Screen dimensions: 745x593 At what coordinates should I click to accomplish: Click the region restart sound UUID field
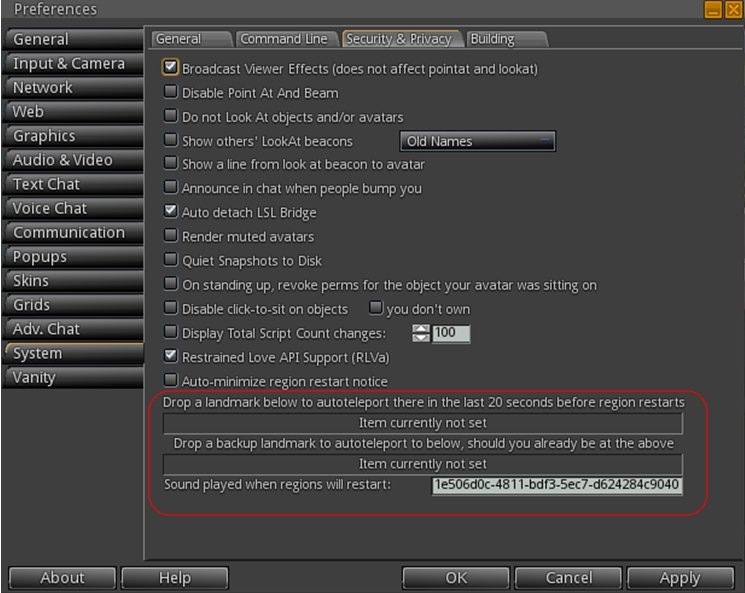pyautogui.click(x=557, y=485)
